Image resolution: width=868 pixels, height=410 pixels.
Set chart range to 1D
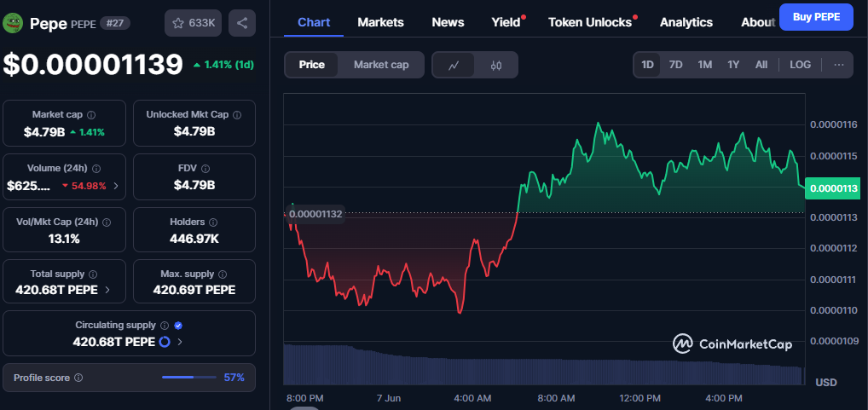647,65
